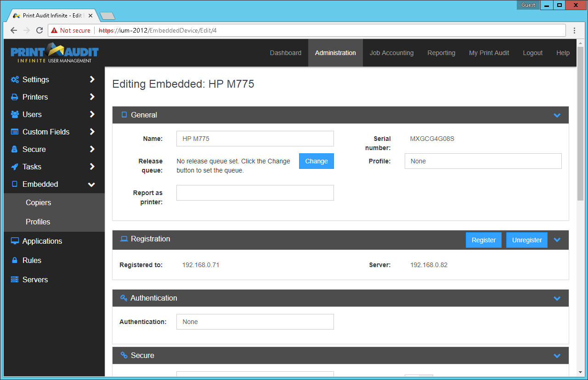This screenshot has width=588, height=380.
Task: Click the Name field containing HP M775
Action: [255, 139]
